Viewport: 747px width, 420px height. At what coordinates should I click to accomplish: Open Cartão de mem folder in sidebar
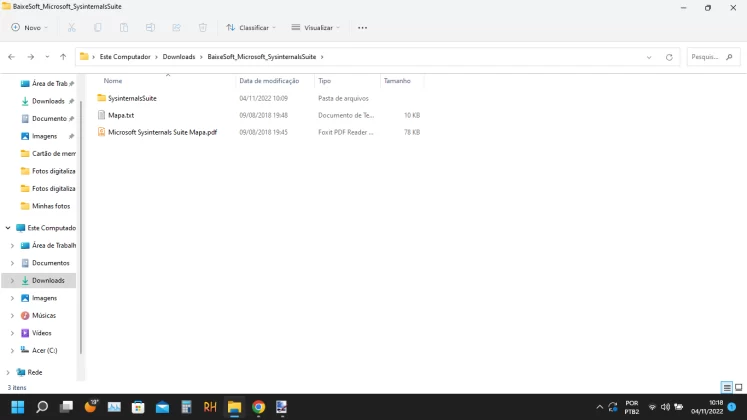(48, 153)
